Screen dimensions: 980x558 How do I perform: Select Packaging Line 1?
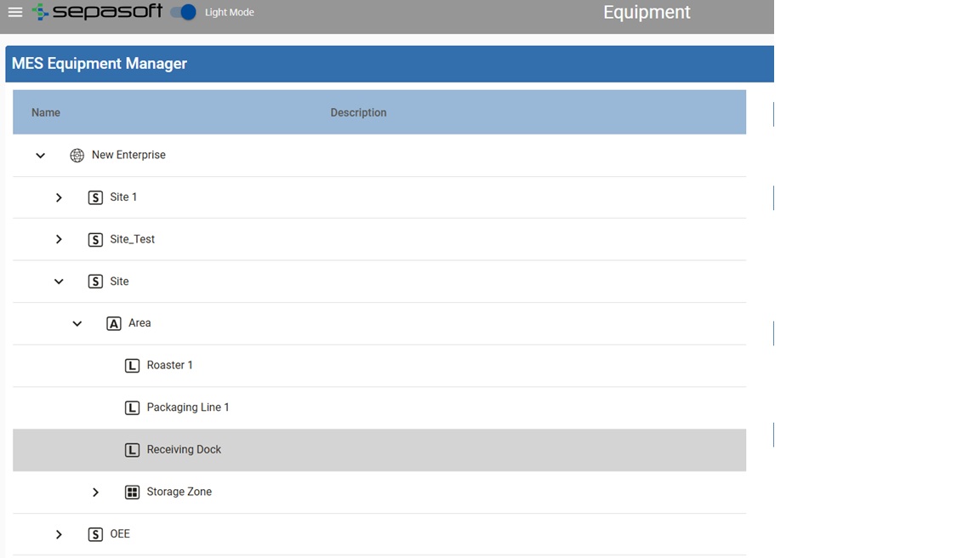(x=188, y=407)
